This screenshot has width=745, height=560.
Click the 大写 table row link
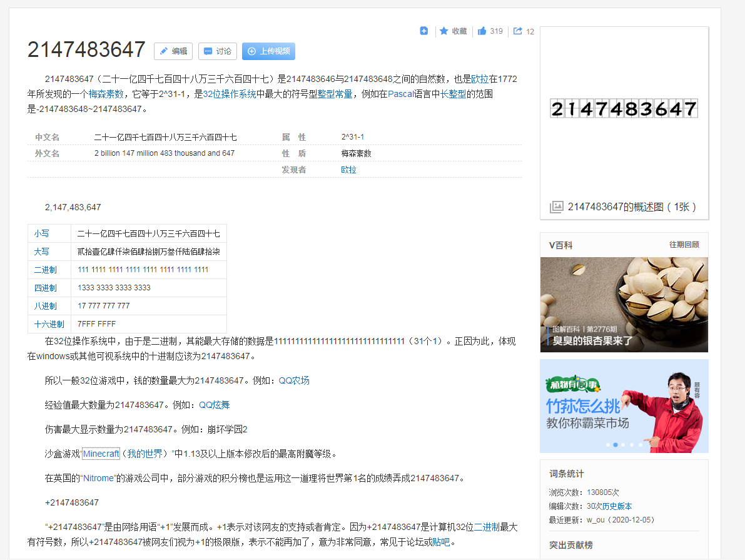(41, 252)
